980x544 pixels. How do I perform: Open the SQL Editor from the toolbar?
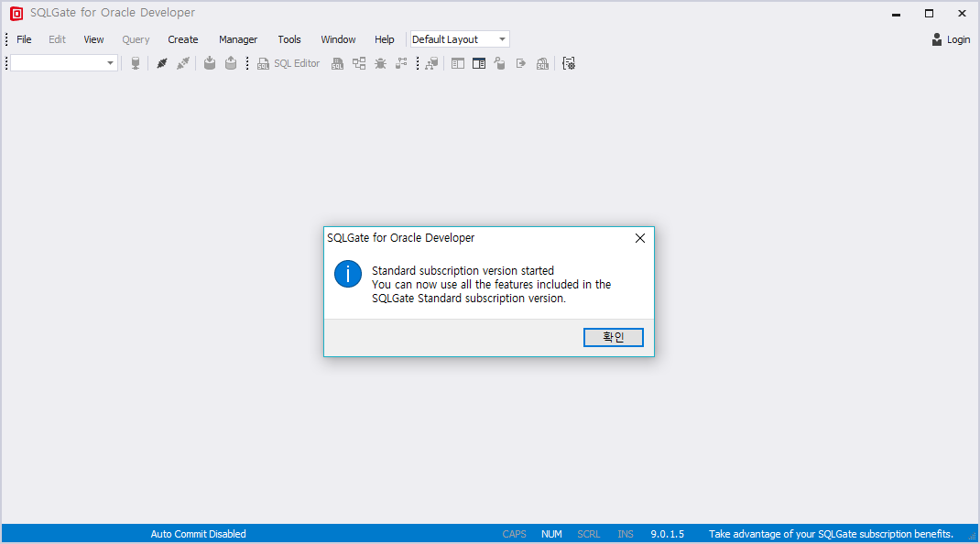[289, 63]
